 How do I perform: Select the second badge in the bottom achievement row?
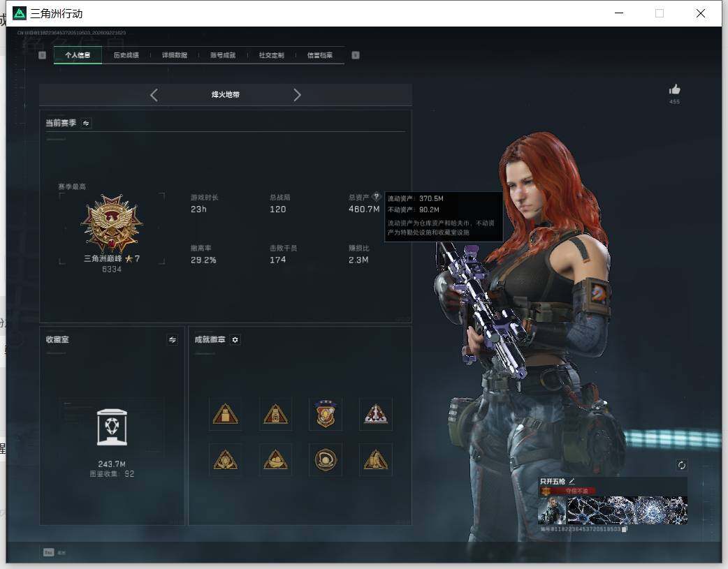tap(275, 460)
